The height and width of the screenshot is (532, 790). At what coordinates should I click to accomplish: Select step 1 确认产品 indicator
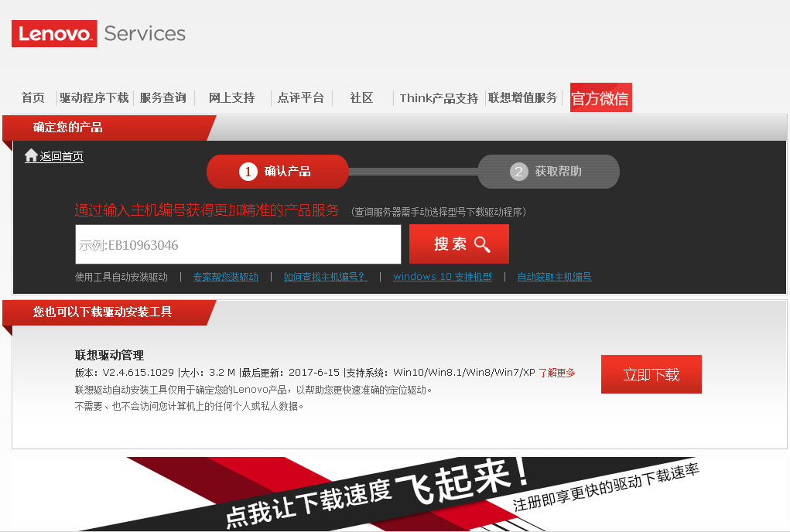point(277,172)
